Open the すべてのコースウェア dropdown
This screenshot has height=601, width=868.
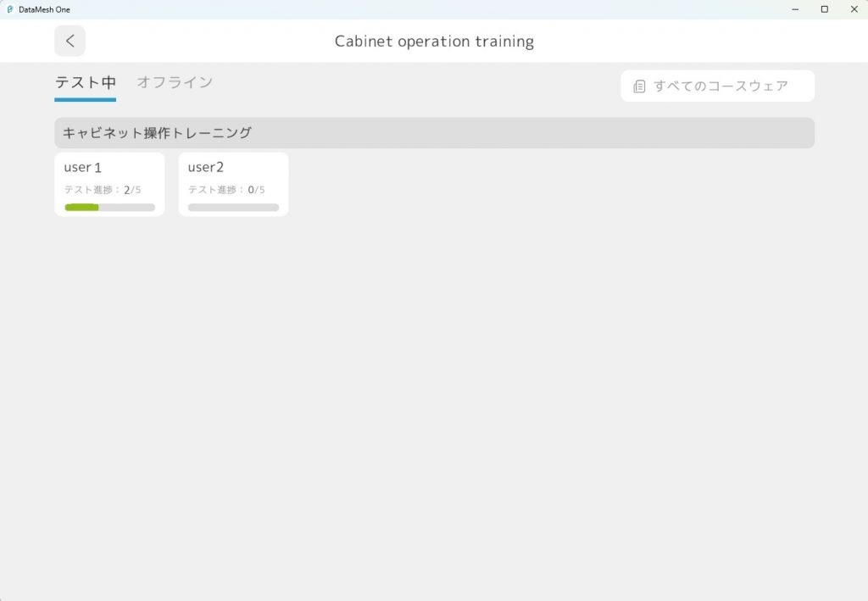(717, 86)
